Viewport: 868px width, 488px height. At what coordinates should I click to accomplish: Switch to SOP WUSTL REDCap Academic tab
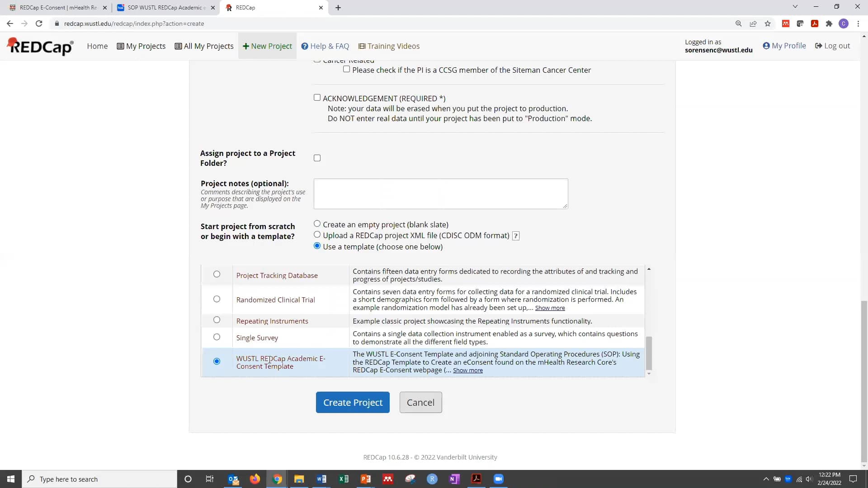point(165,8)
